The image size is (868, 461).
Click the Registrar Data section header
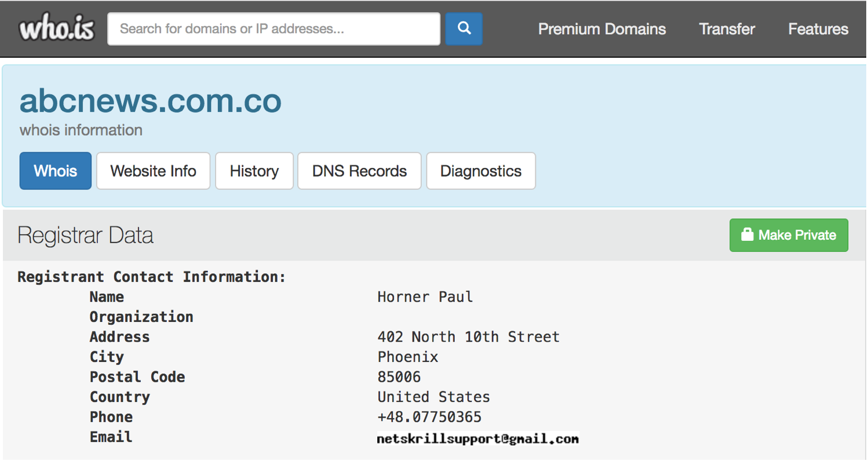(x=85, y=236)
